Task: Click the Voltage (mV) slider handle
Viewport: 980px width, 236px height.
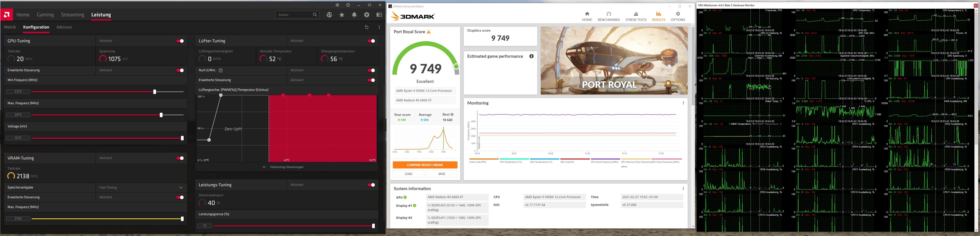Action: pyautogui.click(x=182, y=138)
